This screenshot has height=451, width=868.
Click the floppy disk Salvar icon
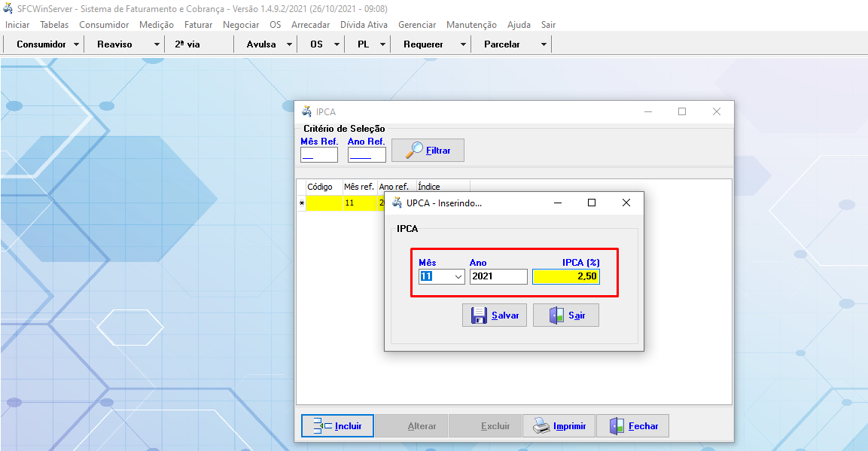[479, 315]
